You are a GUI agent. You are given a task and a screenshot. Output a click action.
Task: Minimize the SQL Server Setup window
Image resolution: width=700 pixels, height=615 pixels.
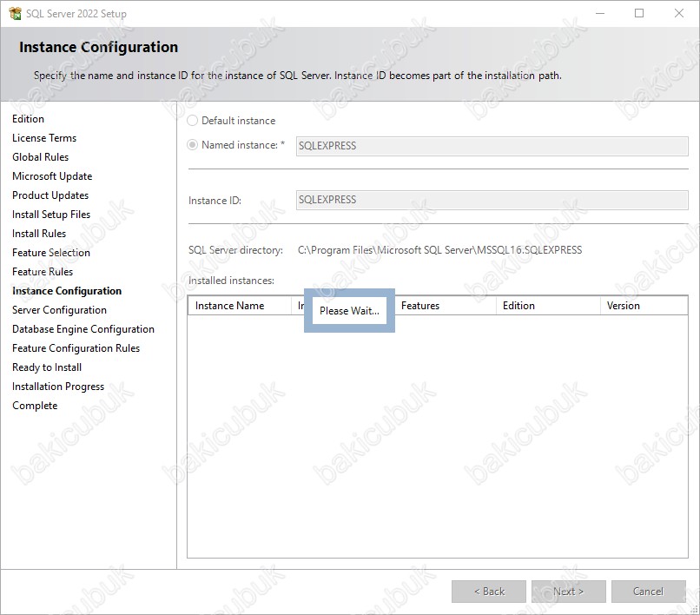click(600, 13)
